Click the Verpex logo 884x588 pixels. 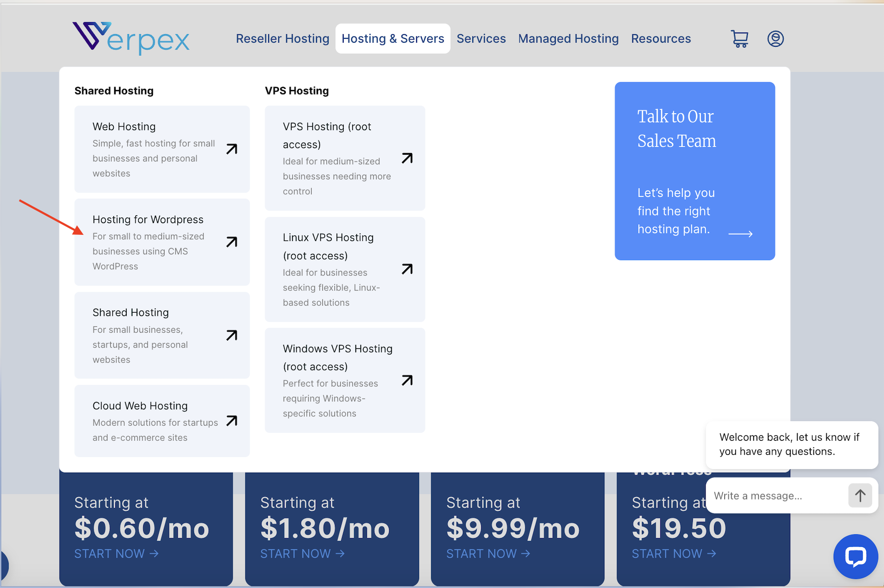[131, 38]
